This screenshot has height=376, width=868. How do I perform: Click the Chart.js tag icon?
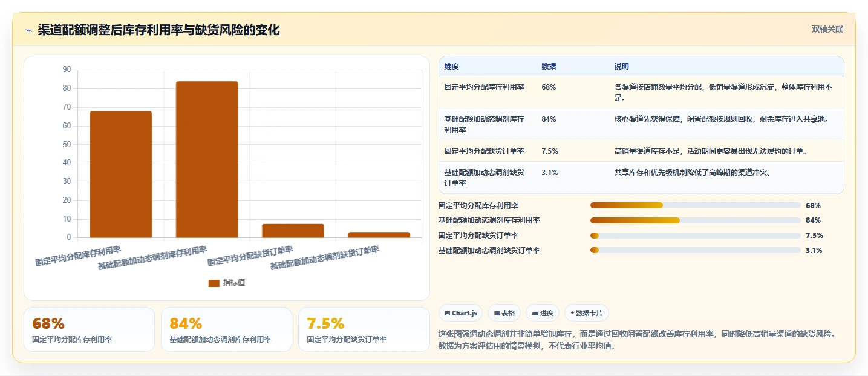447,314
